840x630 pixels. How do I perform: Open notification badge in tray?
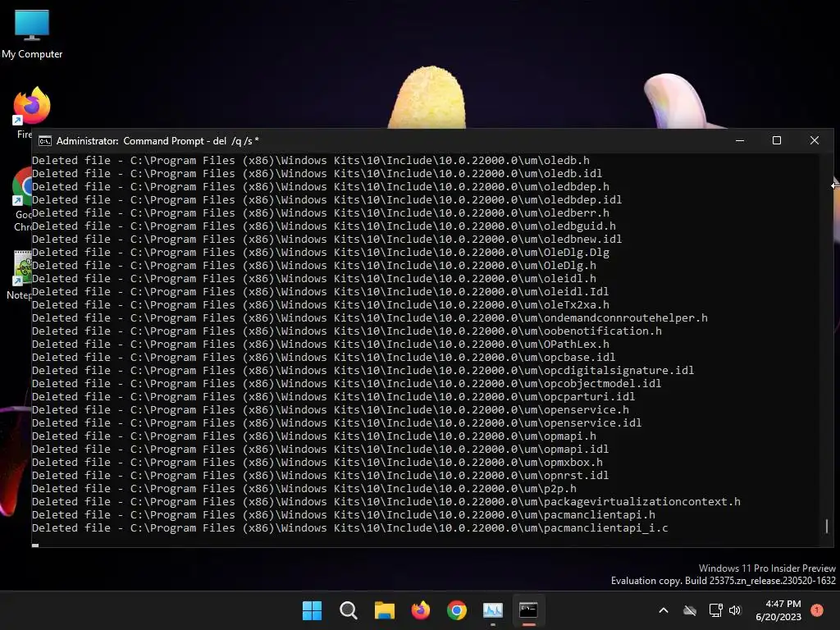[817, 610]
